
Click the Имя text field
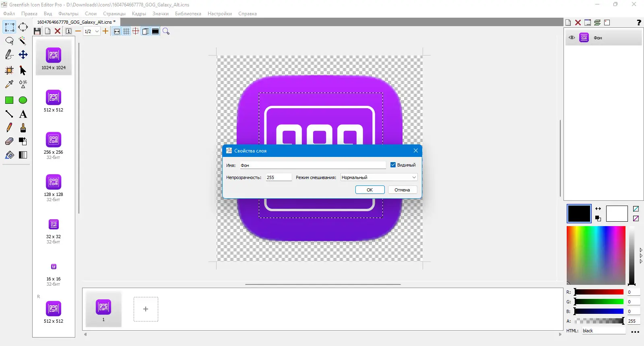click(313, 165)
